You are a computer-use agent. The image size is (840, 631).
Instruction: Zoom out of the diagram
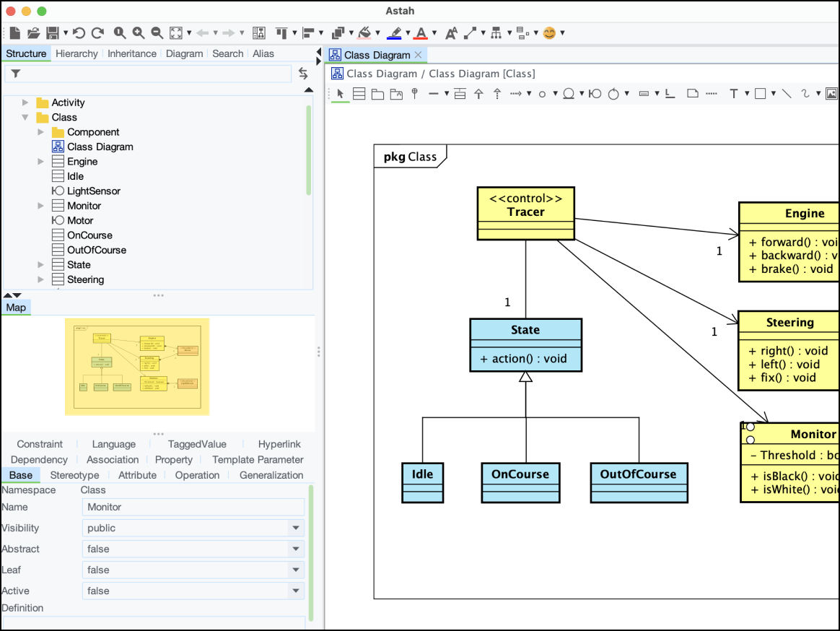tap(157, 33)
